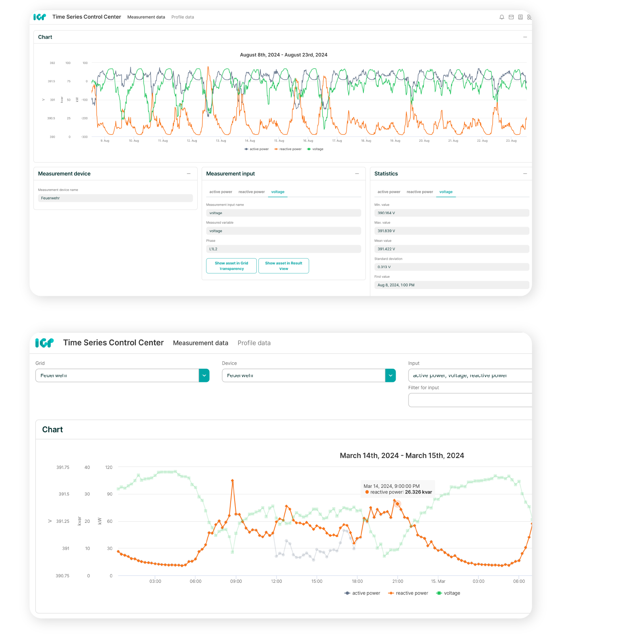This screenshot has width=644, height=644.
Task: Minimize the Statistics panel
Action: tap(524, 174)
